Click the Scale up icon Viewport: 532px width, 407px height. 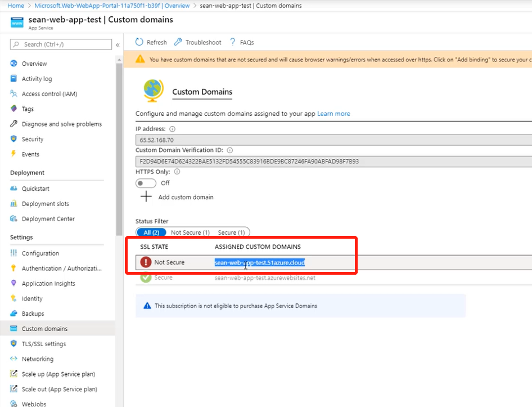tap(13, 374)
